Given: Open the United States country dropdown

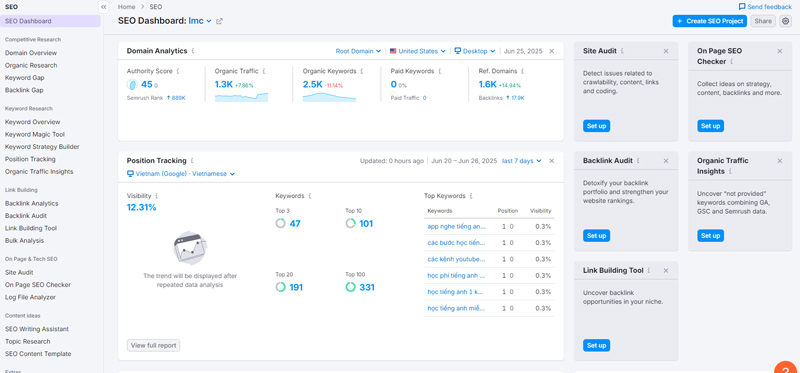Looking at the screenshot, I should 418,51.
